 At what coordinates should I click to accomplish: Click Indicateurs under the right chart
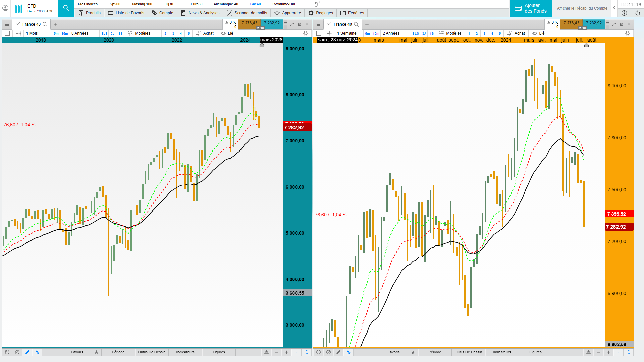point(502,352)
